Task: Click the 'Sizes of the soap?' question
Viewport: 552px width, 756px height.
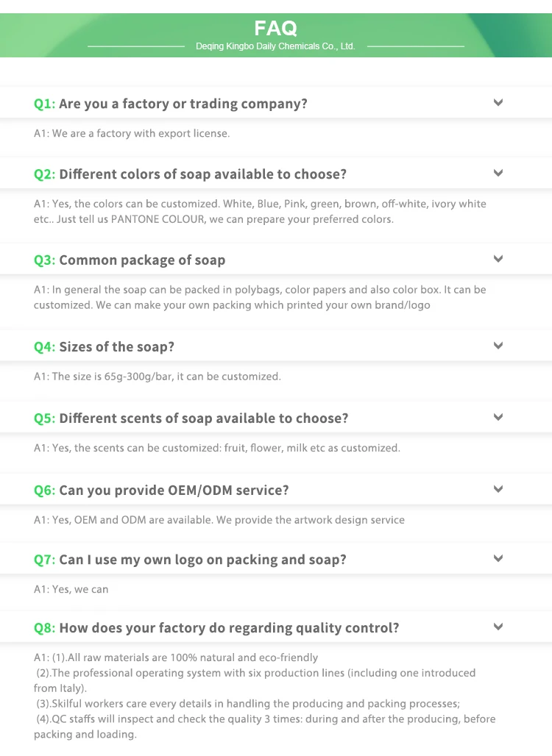Action: tap(104, 346)
